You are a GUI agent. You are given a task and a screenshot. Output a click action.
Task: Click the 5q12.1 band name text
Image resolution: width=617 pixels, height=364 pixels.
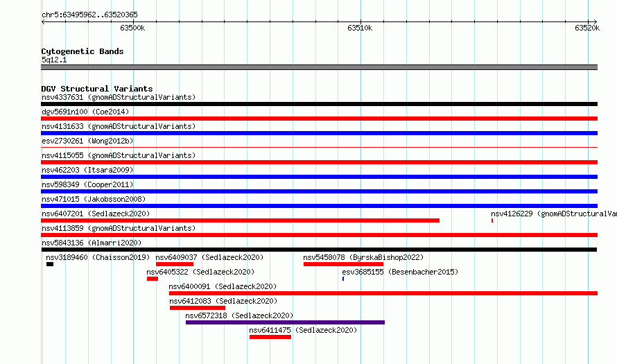[x=54, y=60]
